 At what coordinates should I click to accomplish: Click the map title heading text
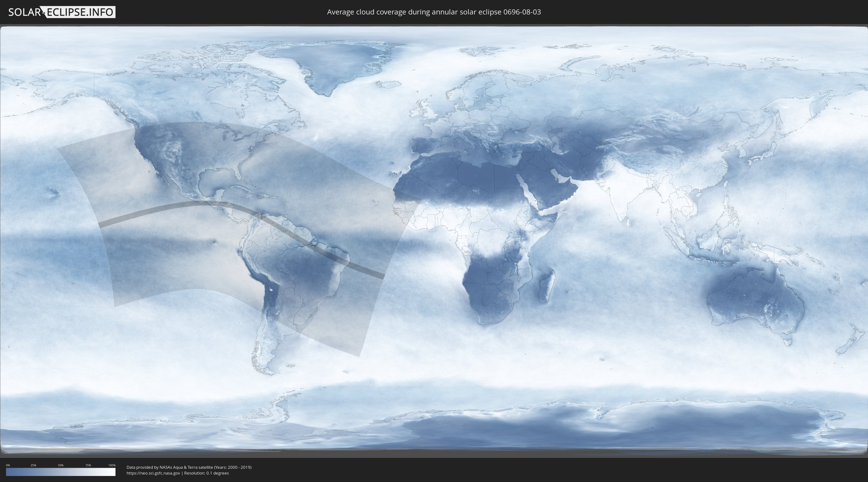[434, 12]
